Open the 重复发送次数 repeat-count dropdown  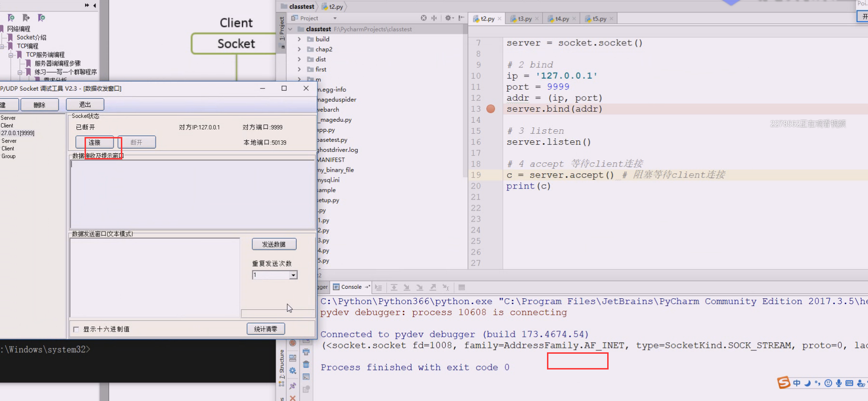pos(293,275)
